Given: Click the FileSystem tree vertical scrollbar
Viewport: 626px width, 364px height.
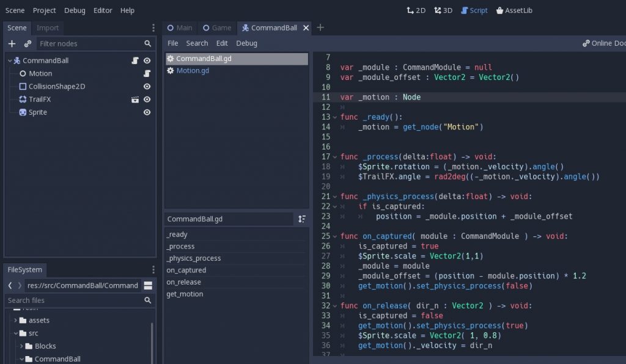Looking at the screenshot, I should tap(152, 343).
